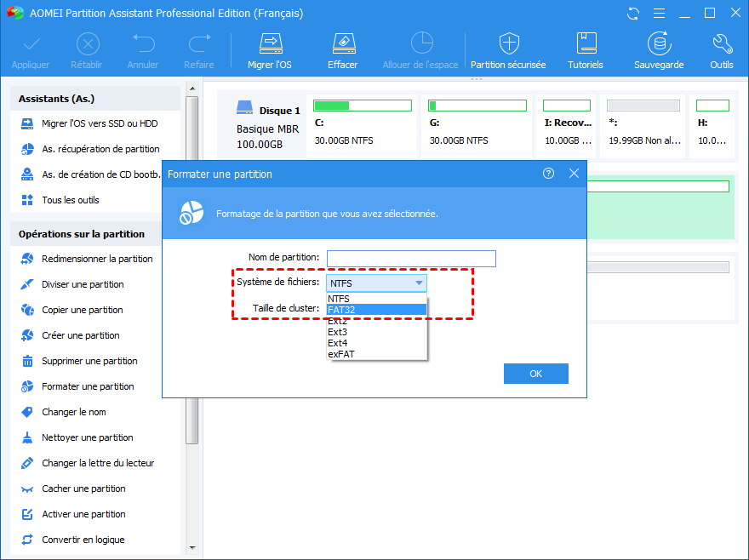Select Ext3 in the file system list
749x560 pixels.
[x=376, y=332]
